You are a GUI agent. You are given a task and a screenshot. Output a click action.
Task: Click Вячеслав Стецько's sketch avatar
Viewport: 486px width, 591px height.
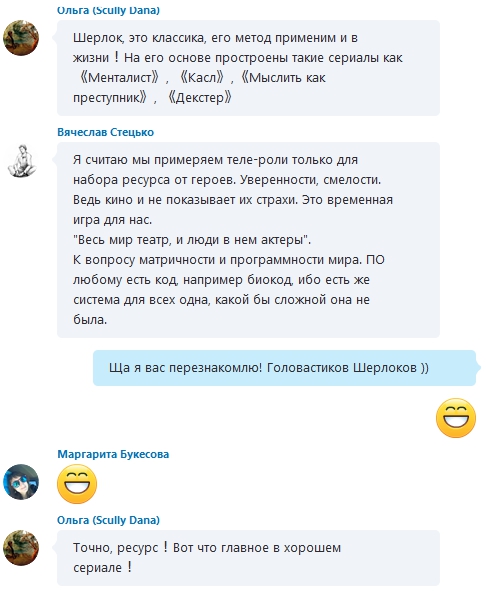tap(22, 161)
